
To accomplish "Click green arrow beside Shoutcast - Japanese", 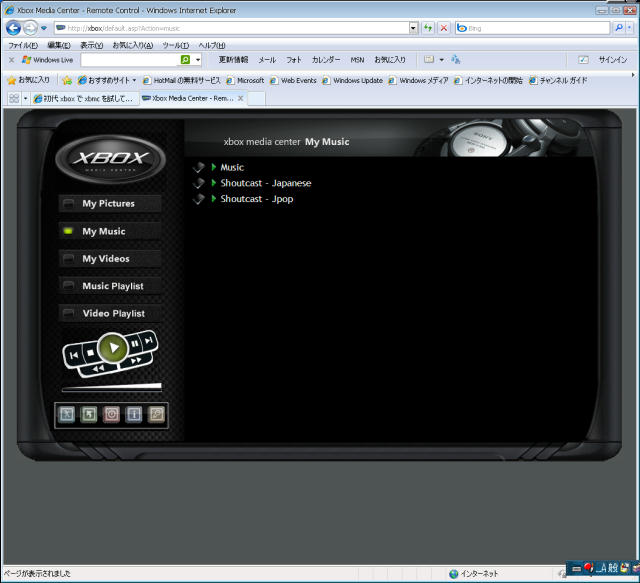I will point(213,182).
